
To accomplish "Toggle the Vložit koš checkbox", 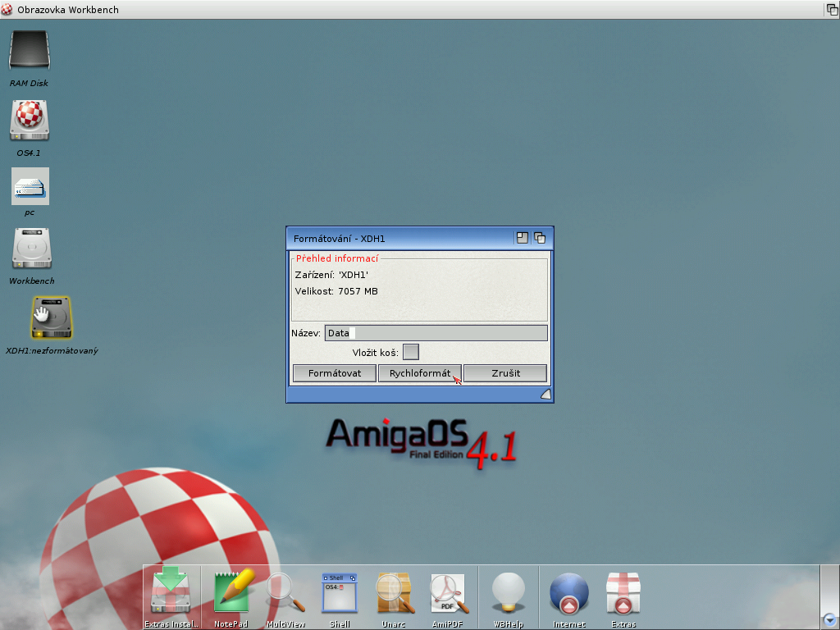I will (x=411, y=352).
